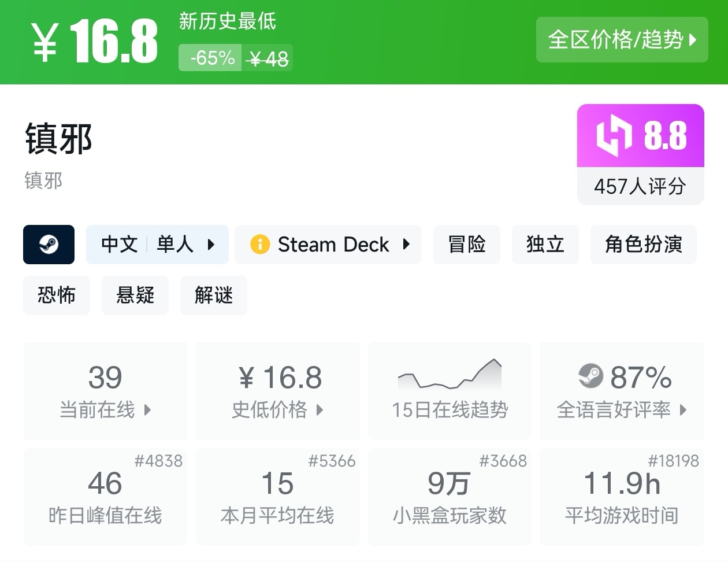Select the 冒险 tag
This screenshot has height=562, width=728.
coord(467,245)
